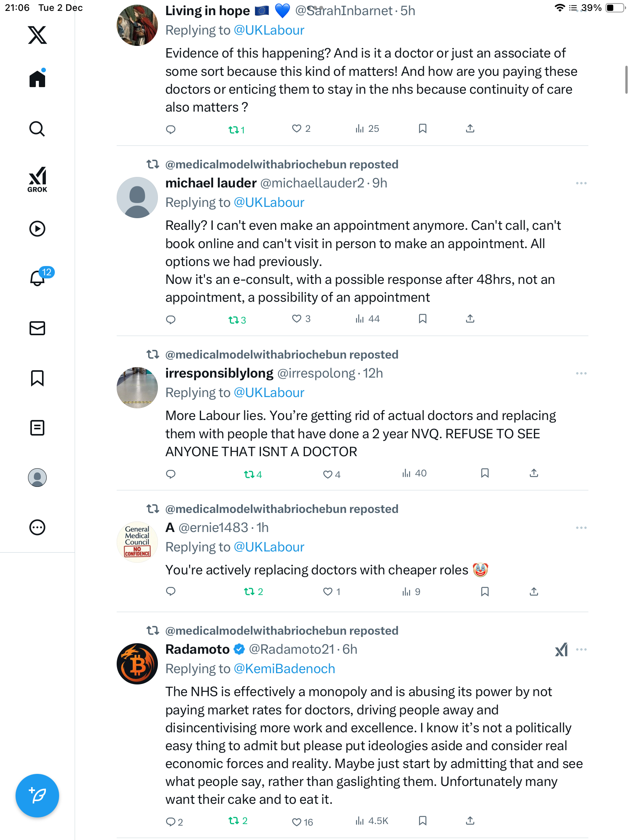Screen dimensions: 630x840
Task: Open the Search page
Action: (x=37, y=129)
